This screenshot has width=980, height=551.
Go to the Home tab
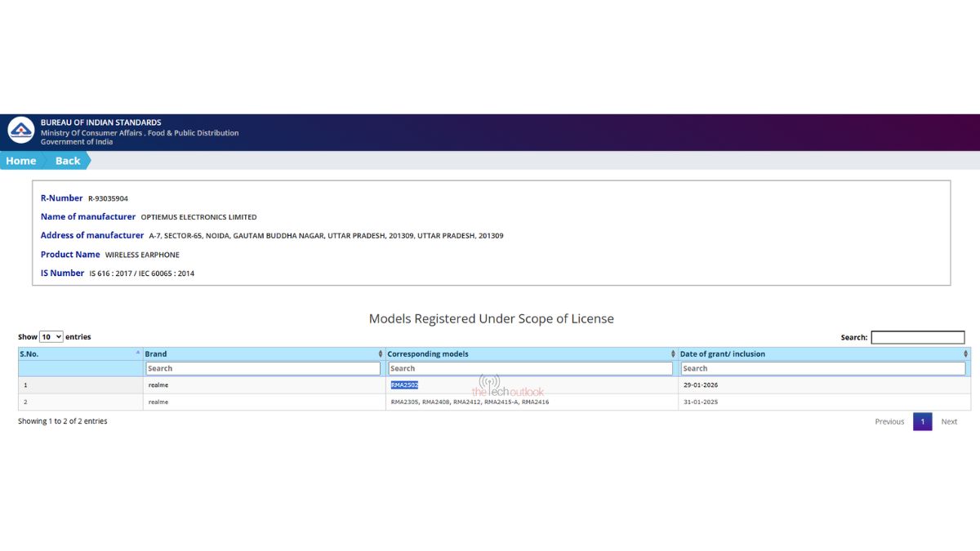[x=21, y=161]
